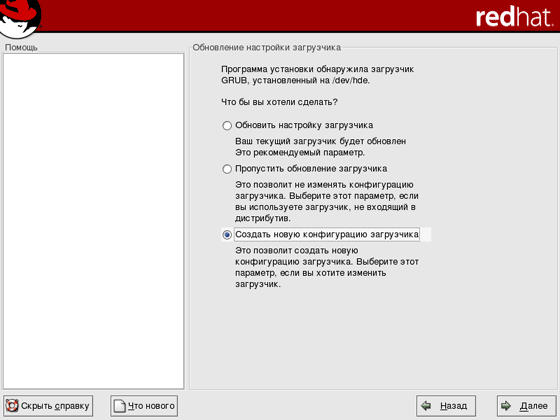The width and height of the screenshot is (560, 420).
Task: Go back using the Назад button
Action: point(446,406)
